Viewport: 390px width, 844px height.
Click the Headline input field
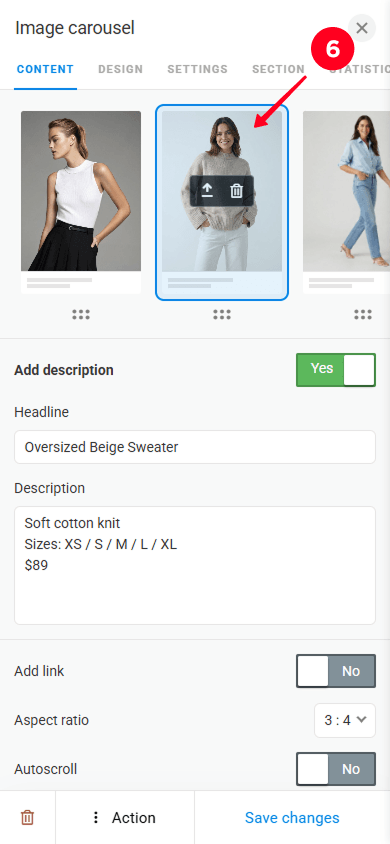tap(195, 447)
